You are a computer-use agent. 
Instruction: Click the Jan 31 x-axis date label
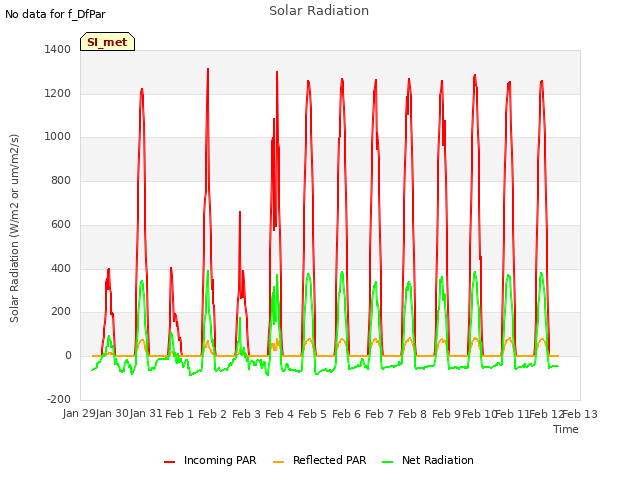coord(147,414)
